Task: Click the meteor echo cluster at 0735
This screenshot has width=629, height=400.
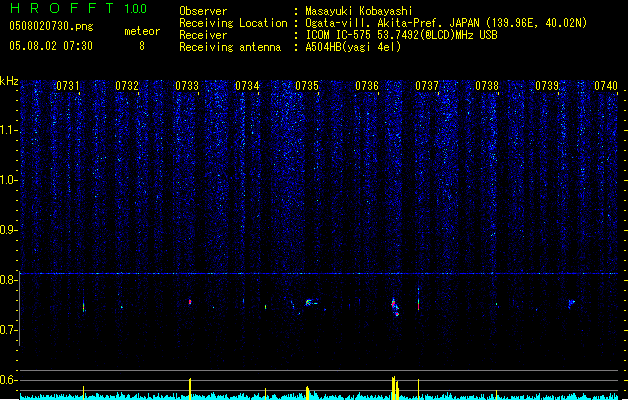Action: pos(309,303)
